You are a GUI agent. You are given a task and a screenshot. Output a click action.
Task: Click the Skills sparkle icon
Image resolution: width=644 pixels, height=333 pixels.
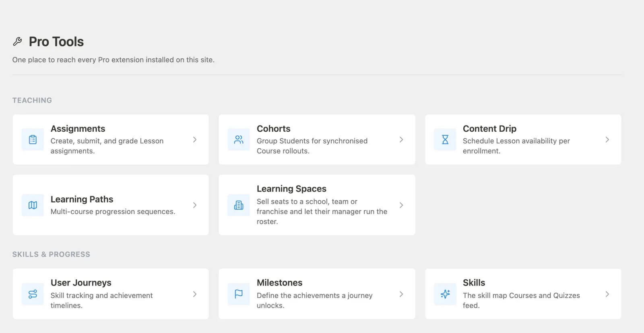point(445,294)
